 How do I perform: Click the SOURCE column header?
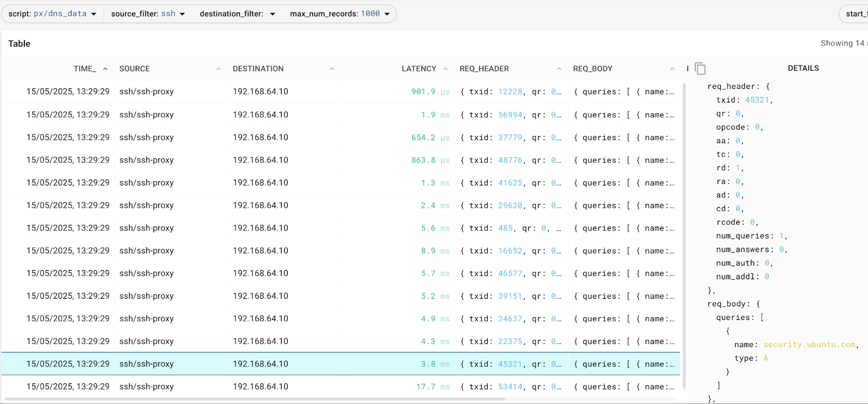coord(135,69)
